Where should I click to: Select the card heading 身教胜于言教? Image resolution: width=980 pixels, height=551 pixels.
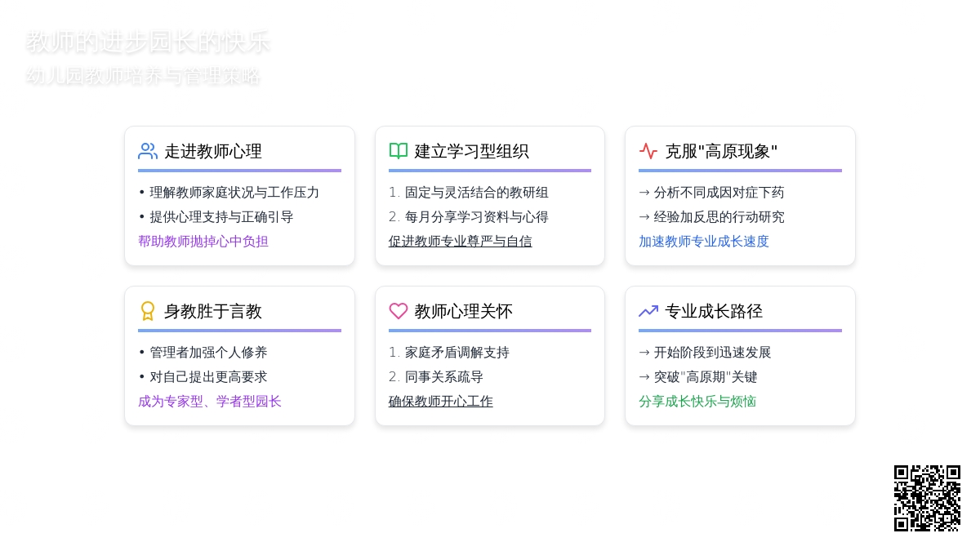pyautogui.click(x=213, y=311)
